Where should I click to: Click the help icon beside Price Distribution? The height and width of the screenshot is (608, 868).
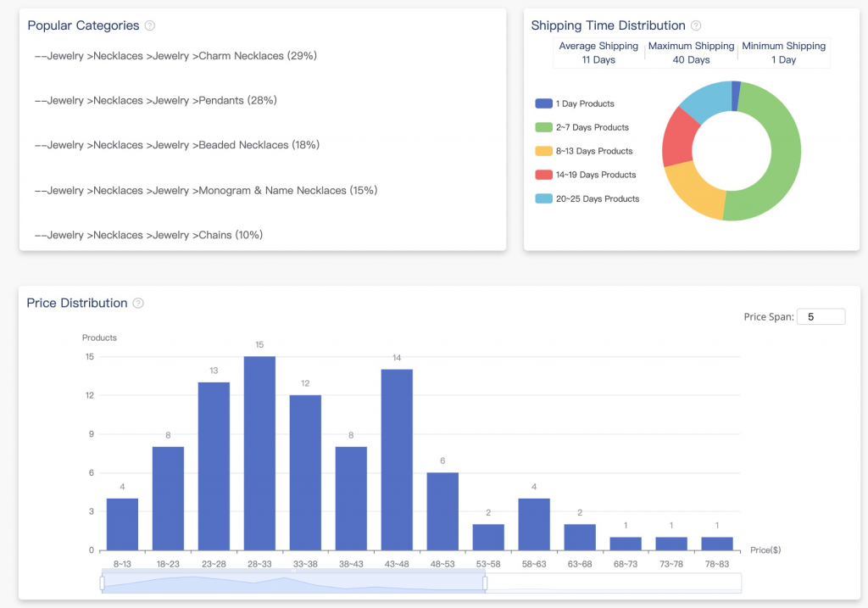click(x=138, y=304)
